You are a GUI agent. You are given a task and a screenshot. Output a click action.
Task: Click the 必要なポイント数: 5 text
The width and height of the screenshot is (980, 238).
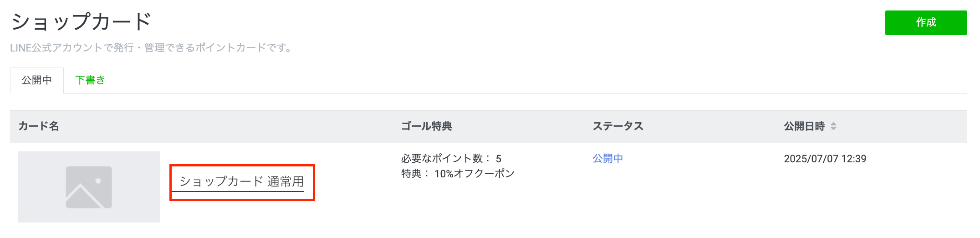pos(451,159)
